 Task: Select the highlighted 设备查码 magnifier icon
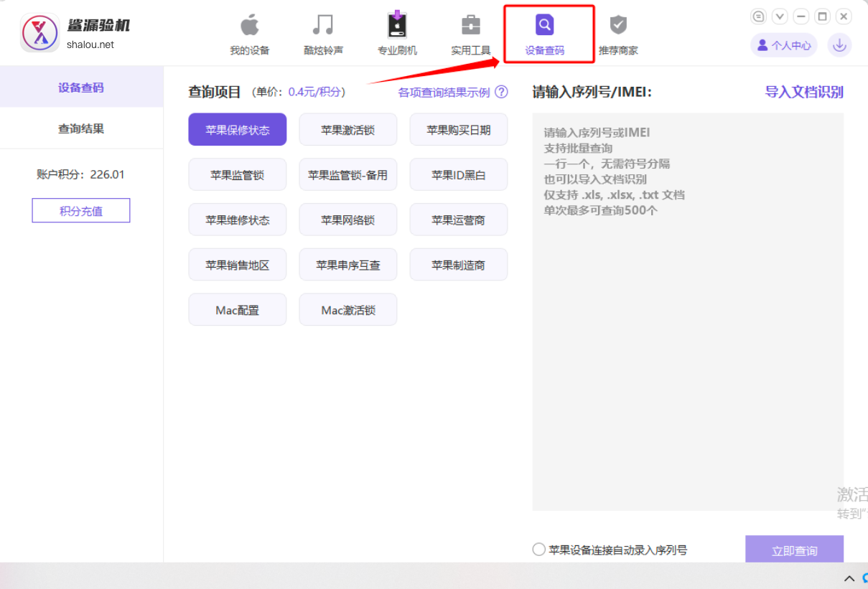[545, 26]
